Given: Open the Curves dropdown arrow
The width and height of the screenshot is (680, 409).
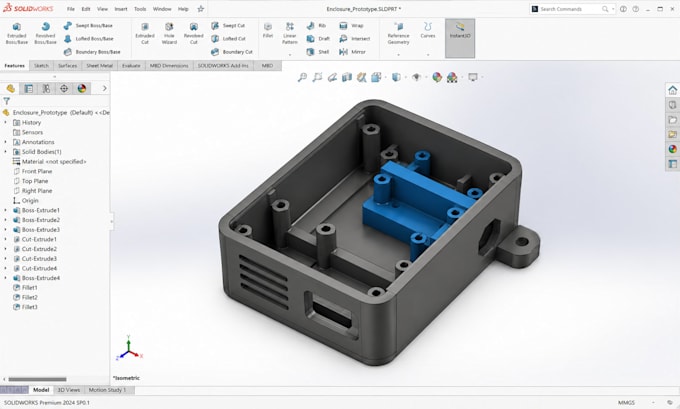Looking at the screenshot, I should tap(428, 55).
